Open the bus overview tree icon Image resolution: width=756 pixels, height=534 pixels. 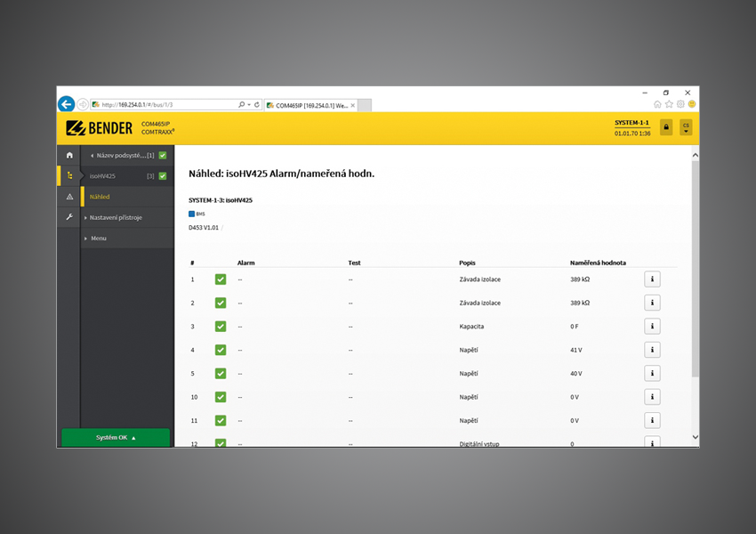click(x=69, y=175)
